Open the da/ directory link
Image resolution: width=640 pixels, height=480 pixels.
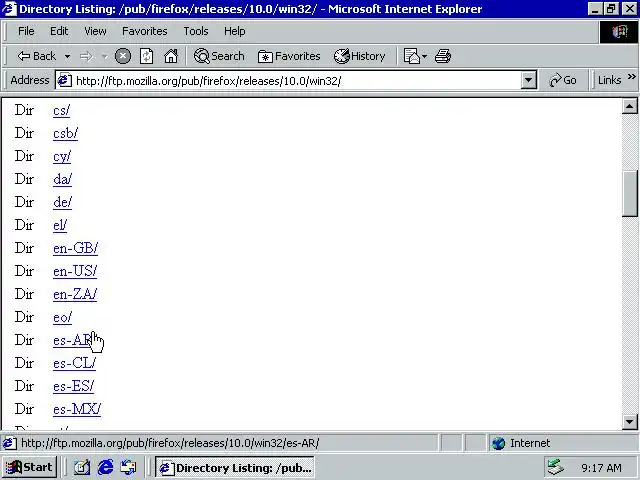pos(62,179)
